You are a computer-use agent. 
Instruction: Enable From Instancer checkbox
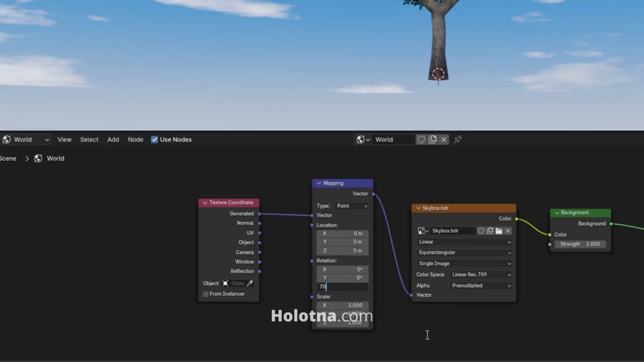206,294
